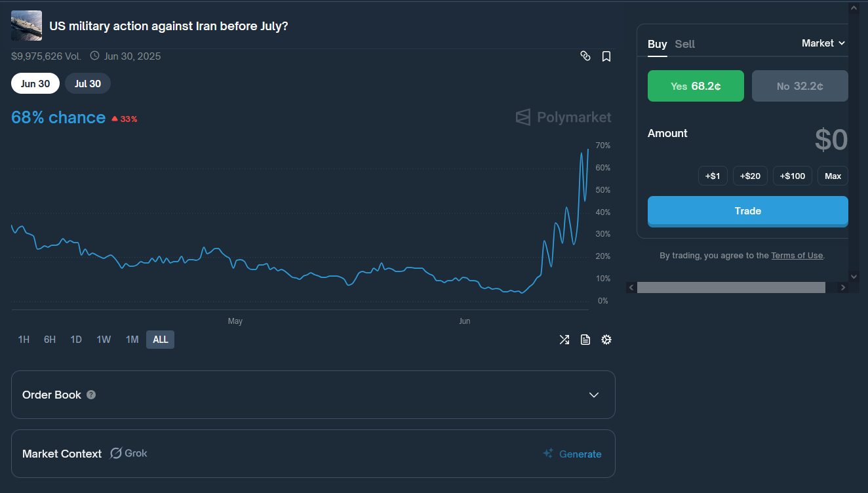Screen dimensions: 868x493
Task: Click the vertical scroll down arrow
Action: pyautogui.click(x=854, y=277)
